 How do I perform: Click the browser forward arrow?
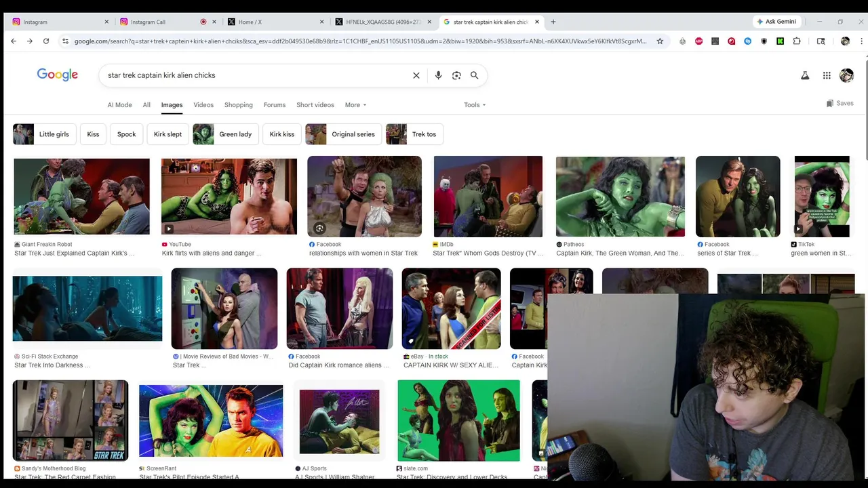tap(30, 41)
